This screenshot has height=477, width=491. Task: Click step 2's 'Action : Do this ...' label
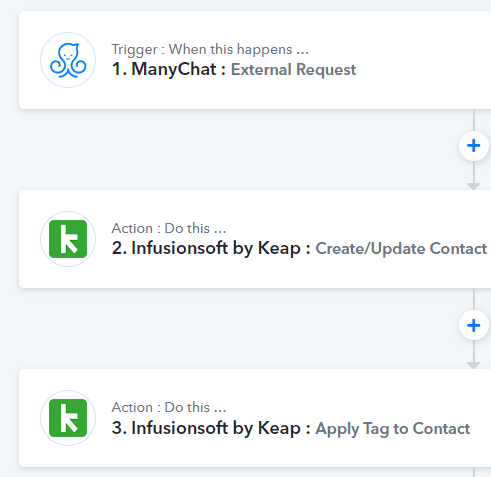tap(169, 228)
